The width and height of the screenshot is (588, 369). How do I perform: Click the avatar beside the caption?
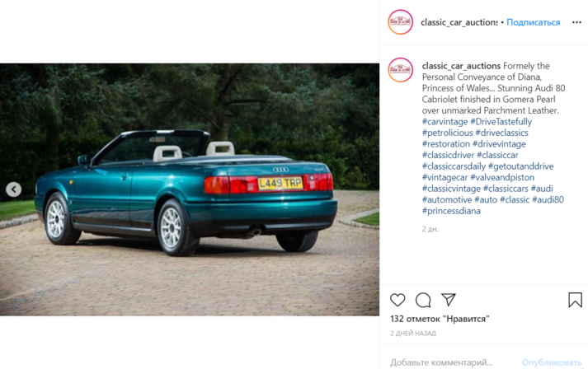click(x=401, y=70)
